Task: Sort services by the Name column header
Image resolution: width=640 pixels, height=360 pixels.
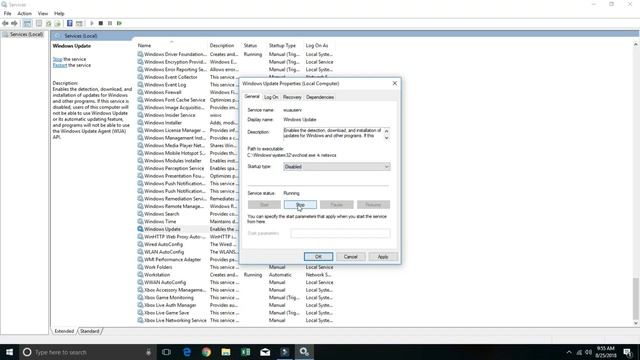Action: click(x=144, y=45)
